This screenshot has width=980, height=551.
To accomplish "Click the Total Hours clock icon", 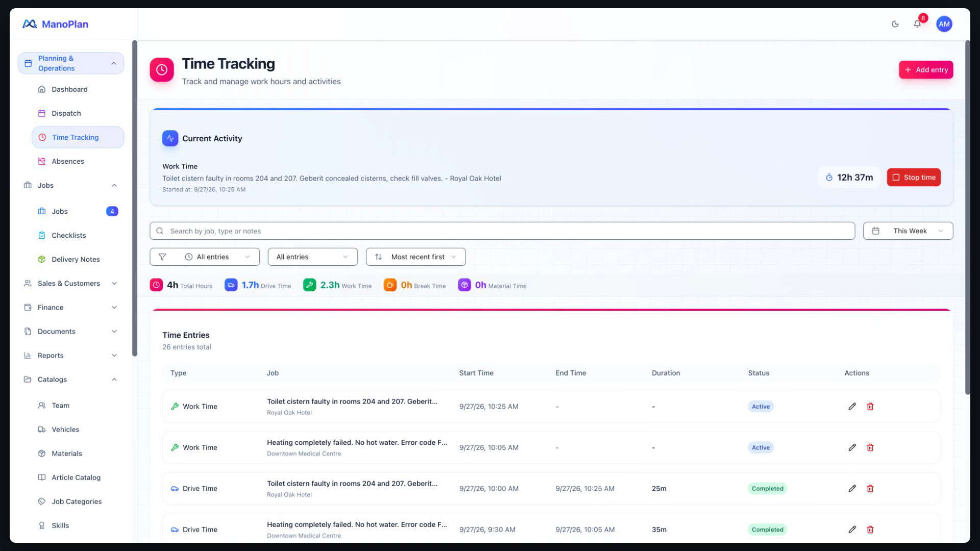I will [156, 285].
